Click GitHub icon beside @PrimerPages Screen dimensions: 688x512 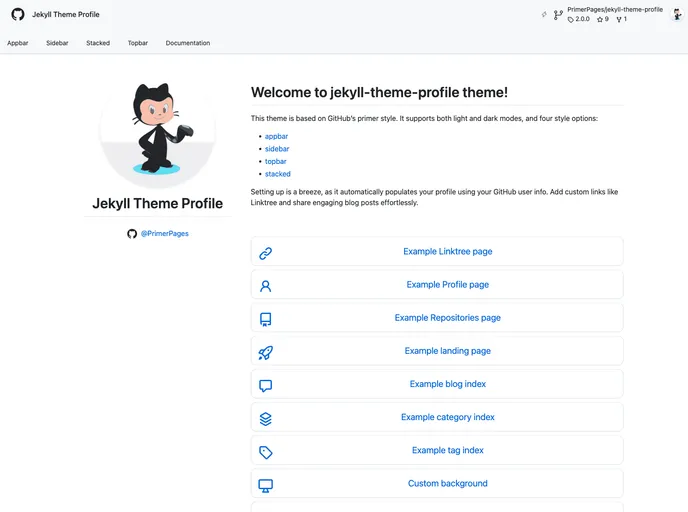point(132,234)
